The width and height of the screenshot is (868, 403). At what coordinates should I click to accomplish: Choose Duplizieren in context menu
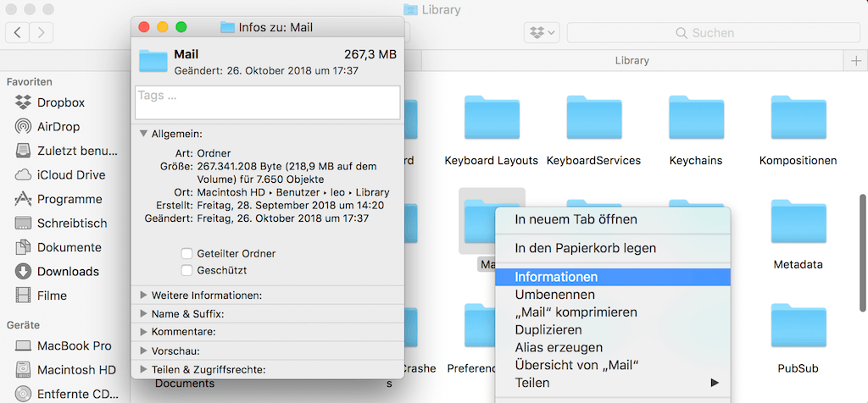point(612,330)
